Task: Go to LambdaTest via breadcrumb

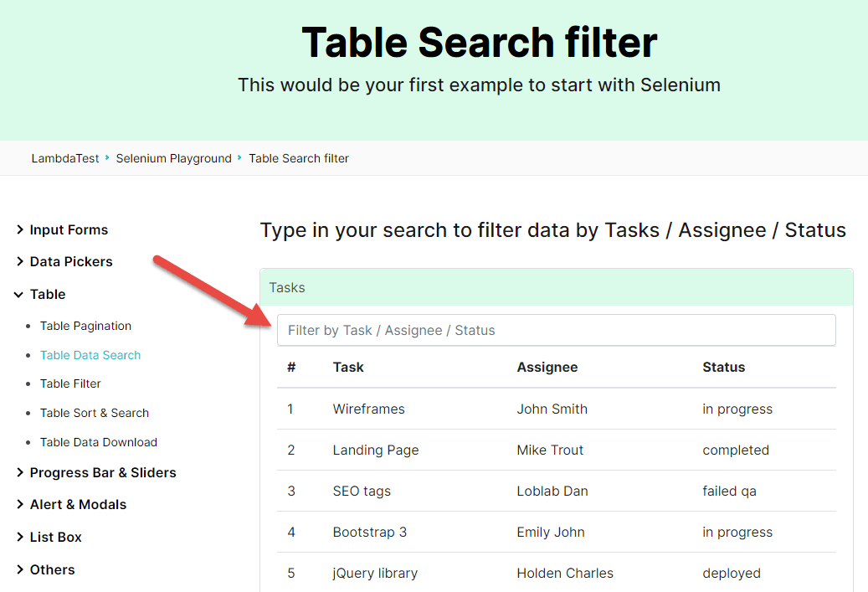Action: (x=64, y=158)
